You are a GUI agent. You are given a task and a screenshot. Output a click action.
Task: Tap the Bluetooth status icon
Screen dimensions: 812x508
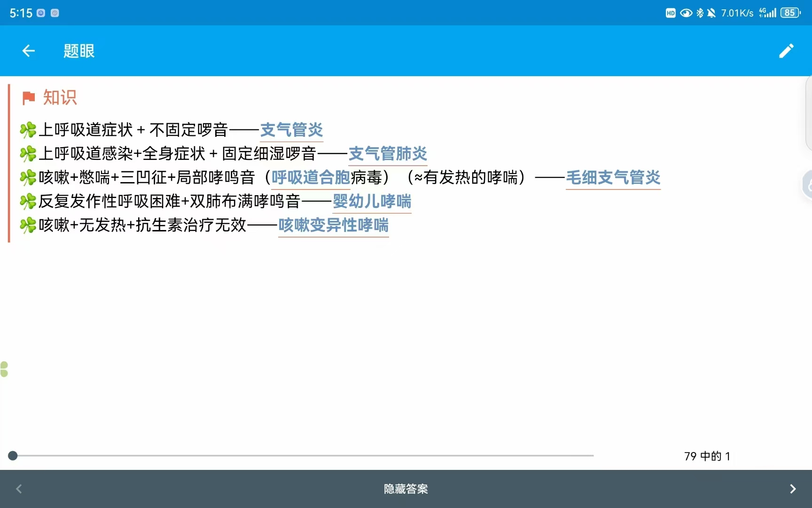tap(700, 13)
